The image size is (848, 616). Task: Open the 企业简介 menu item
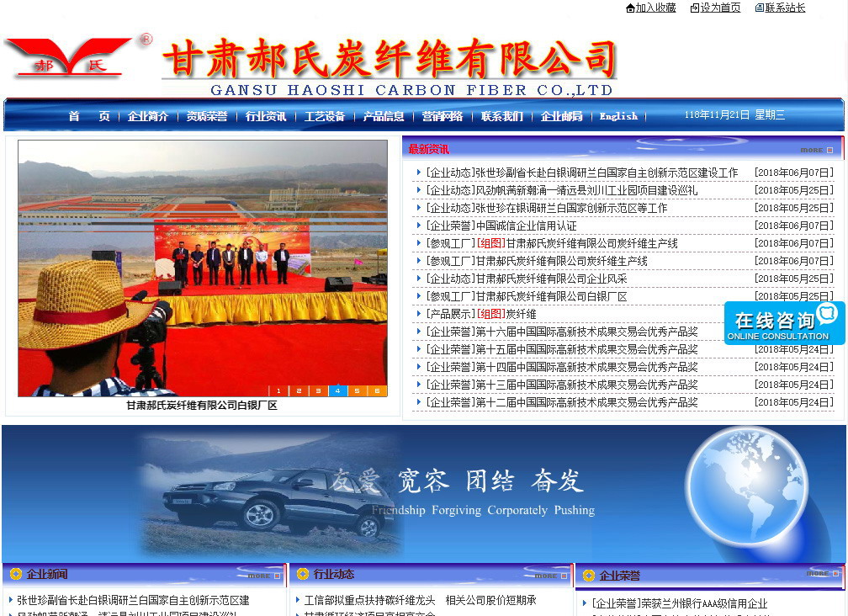[x=148, y=116]
